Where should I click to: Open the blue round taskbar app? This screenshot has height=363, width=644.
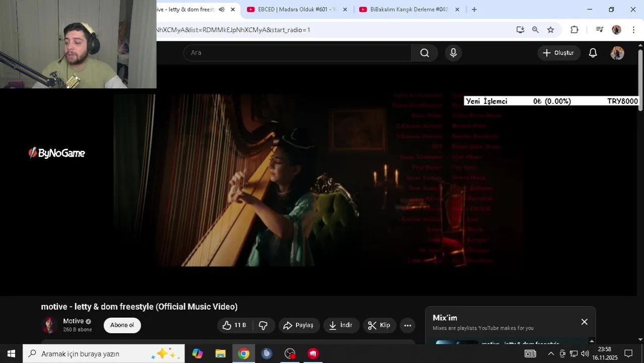tap(267, 353)
